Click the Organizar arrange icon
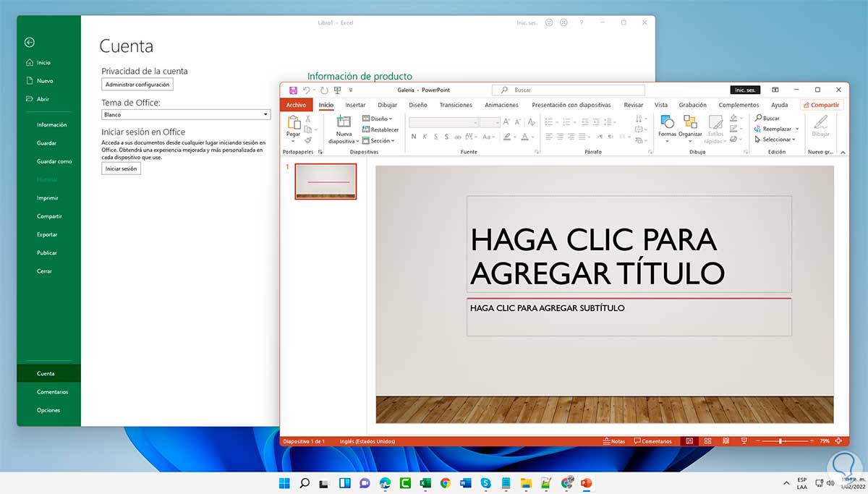 click(x=690, y=122)
